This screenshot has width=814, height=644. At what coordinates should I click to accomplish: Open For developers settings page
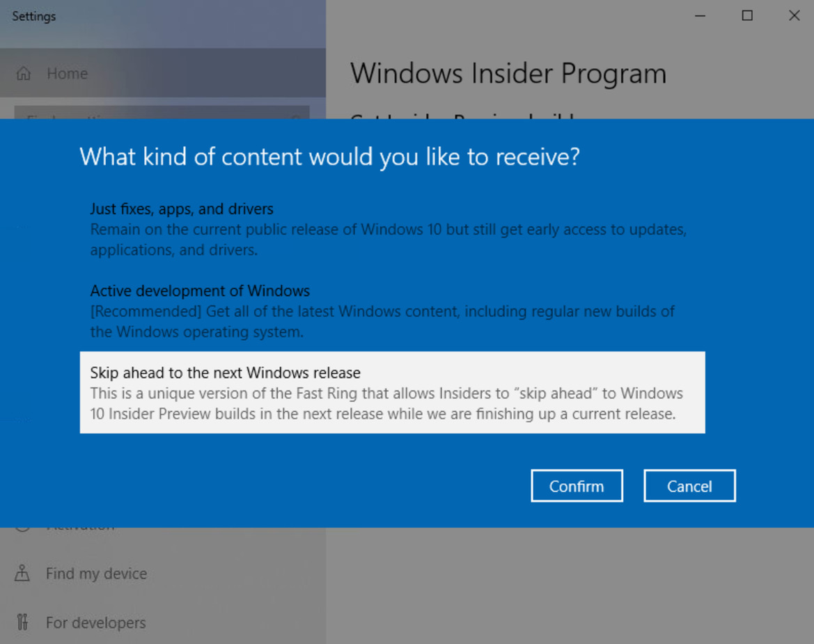point(163,622)
